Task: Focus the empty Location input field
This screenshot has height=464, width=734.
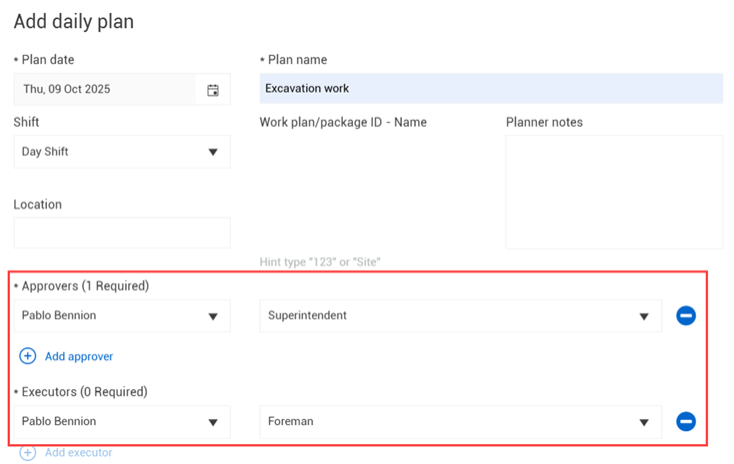Action: 122,233
